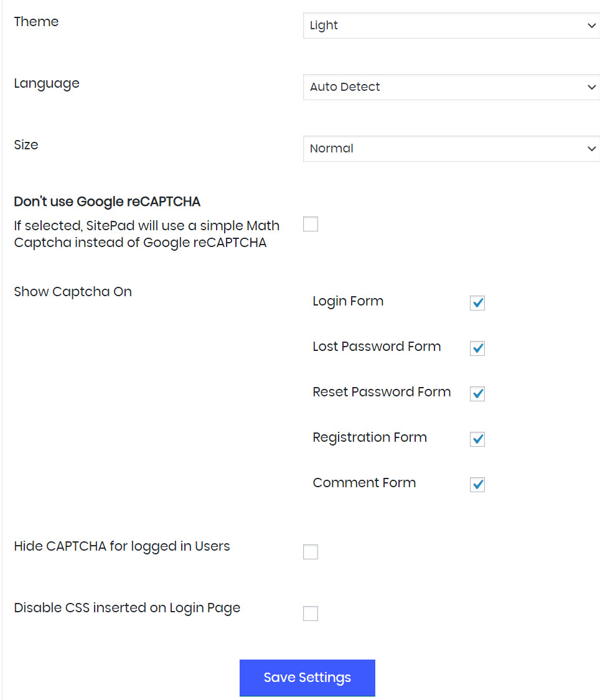
Task: Expand the Language dropdown showing Auto Detect
Action: tap(451, 87)
